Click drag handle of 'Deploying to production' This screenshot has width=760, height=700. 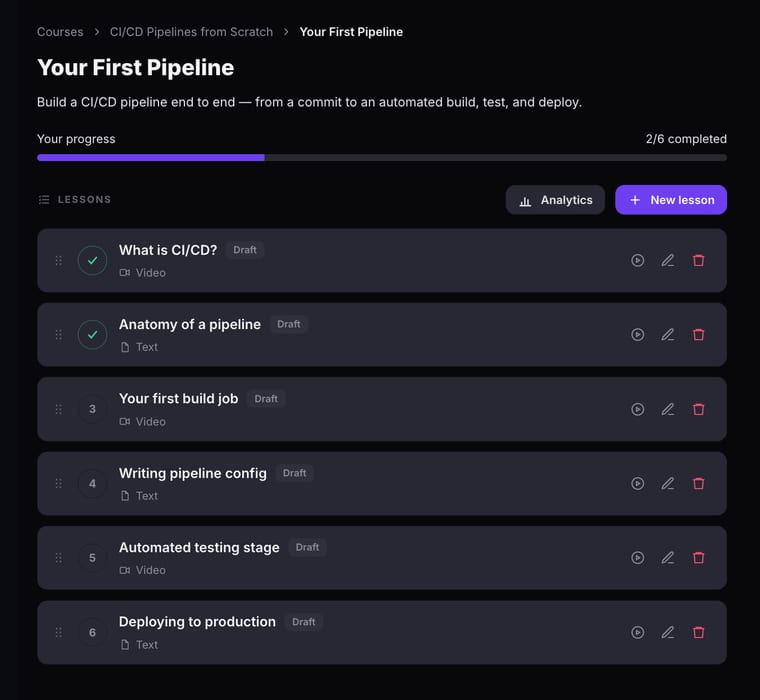click(59, 632)
